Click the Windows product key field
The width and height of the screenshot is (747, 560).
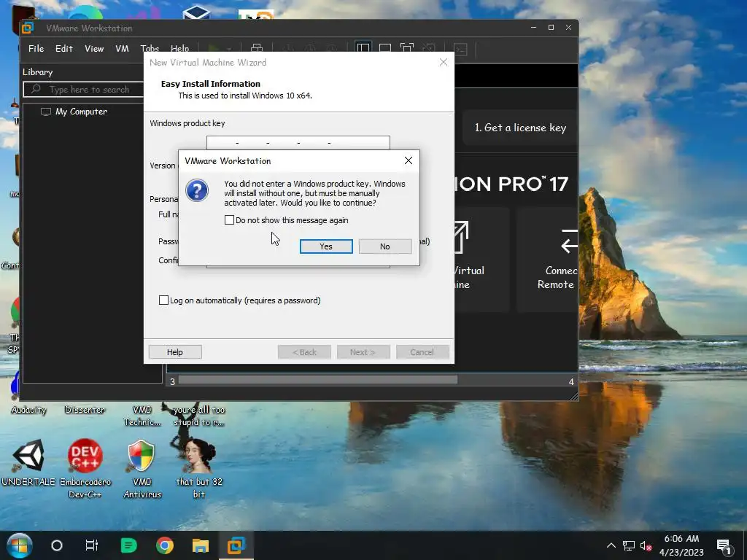coord(298,142)
